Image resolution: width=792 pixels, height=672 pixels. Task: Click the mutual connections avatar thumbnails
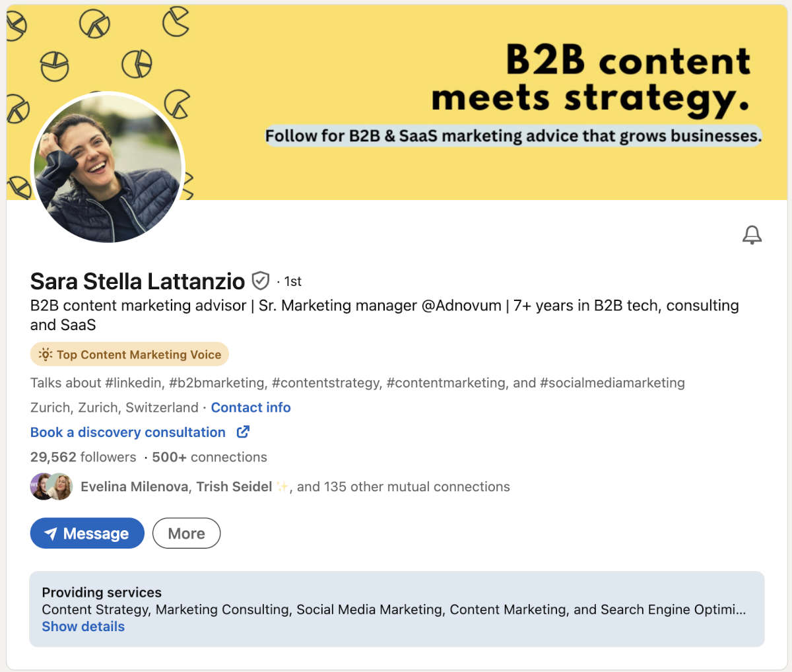pyautogui.click(x=51, y=487)
